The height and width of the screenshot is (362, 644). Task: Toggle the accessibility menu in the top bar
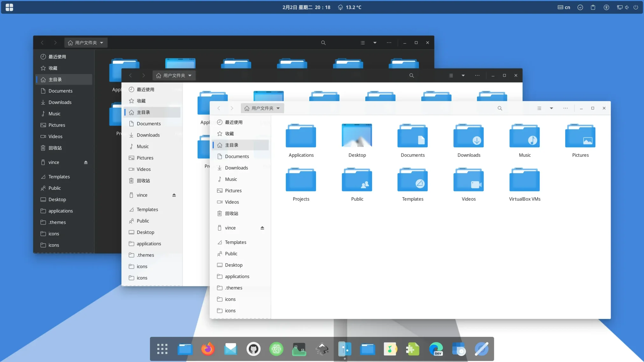point(606,7)
